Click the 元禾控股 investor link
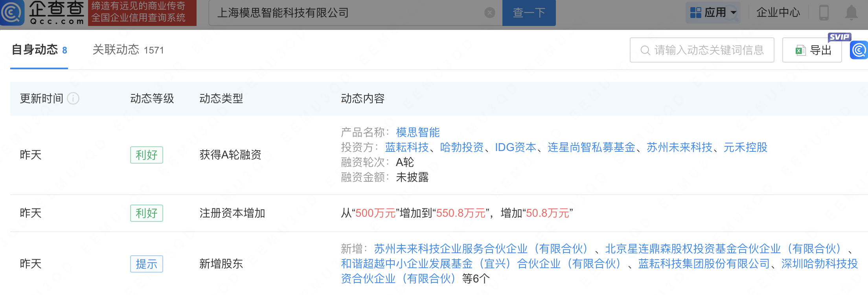This screenshot has width=868, height=295. click(x=745, y=147)
